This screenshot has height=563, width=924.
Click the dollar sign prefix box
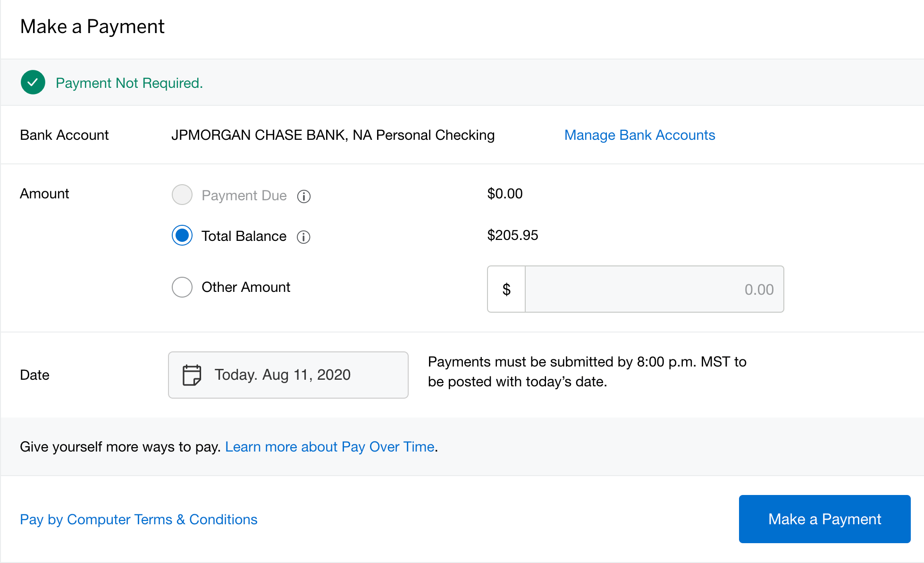pyautogui.click(x=506, y=289)
